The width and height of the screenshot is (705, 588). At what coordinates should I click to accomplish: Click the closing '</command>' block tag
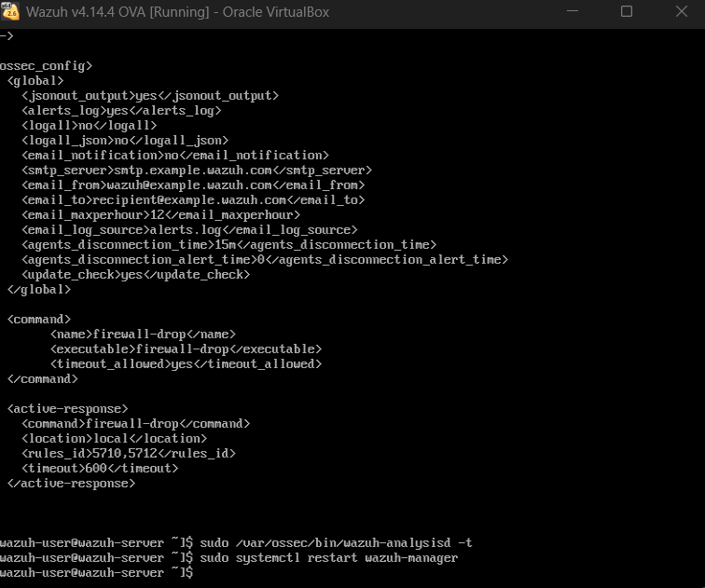point(43,378)
